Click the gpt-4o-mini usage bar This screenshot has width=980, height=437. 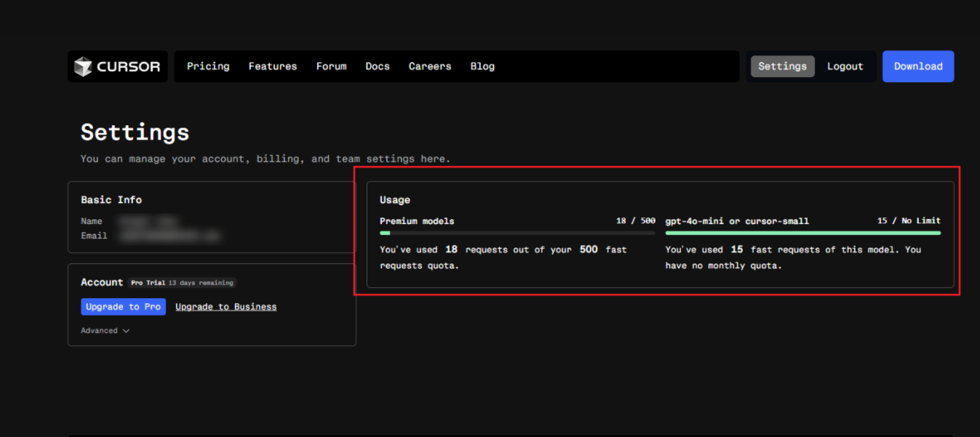tap(803, 233)
